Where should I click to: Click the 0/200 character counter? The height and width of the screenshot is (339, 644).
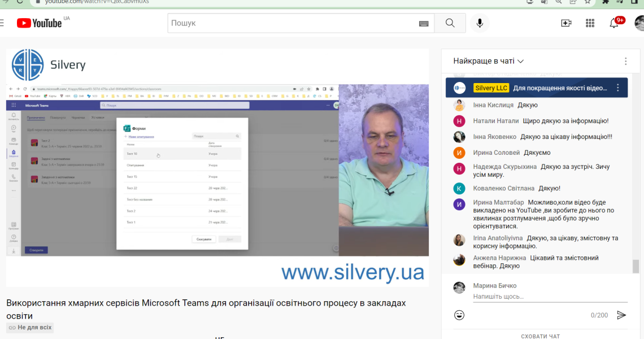point(599,315)
